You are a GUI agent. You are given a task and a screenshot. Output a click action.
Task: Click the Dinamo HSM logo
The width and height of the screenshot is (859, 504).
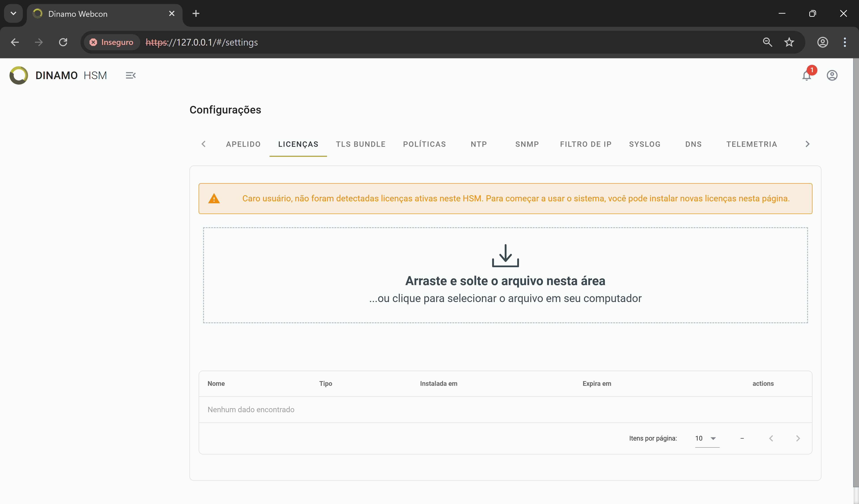pyautogui.click(x=58, y=75)
